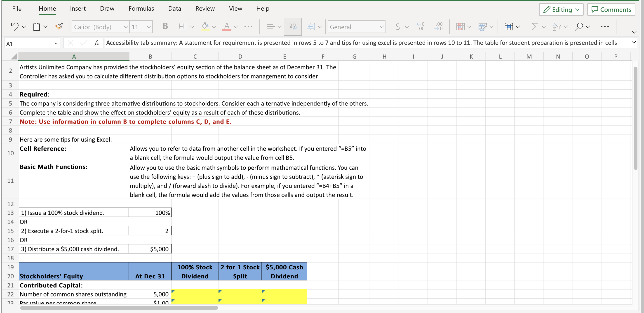Apply currency number format
Screen dimensions: 644x313
point(398,26)
